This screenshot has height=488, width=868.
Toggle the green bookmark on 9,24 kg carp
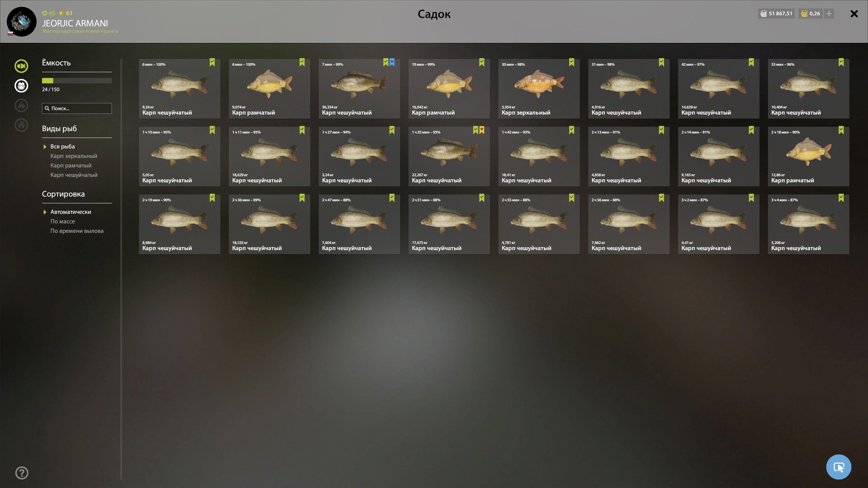[212, 62]
